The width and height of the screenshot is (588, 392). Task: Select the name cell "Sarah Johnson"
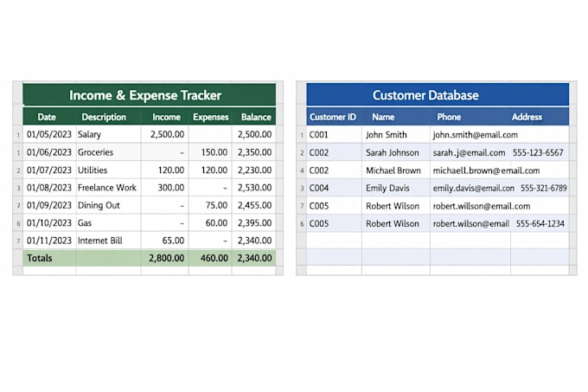[393, 152]
